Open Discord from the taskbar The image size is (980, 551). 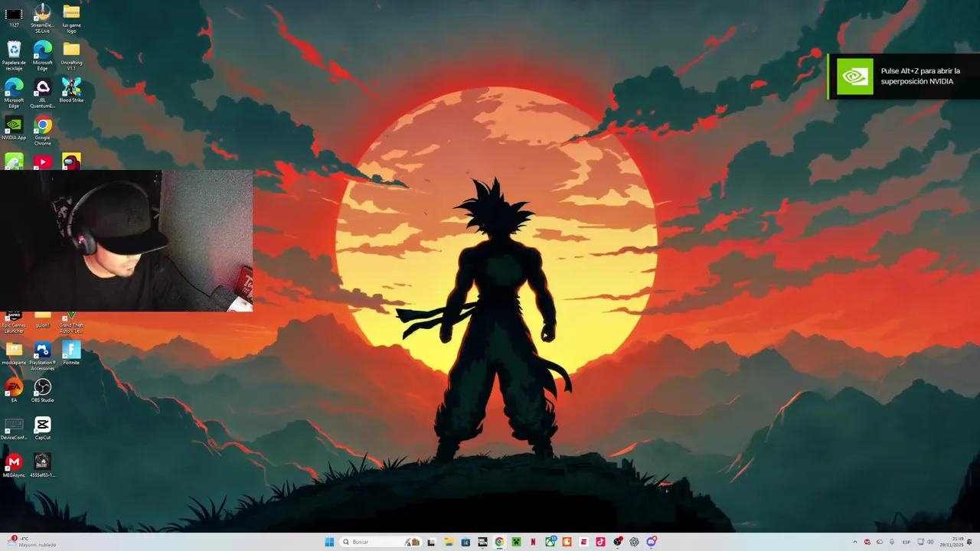click(x=652, y=542)
